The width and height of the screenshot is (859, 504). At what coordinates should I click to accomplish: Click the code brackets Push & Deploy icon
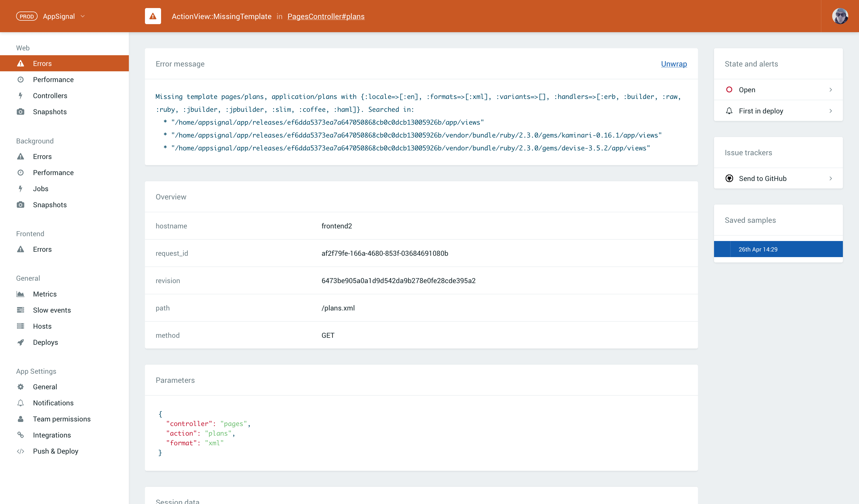point(20,451)
